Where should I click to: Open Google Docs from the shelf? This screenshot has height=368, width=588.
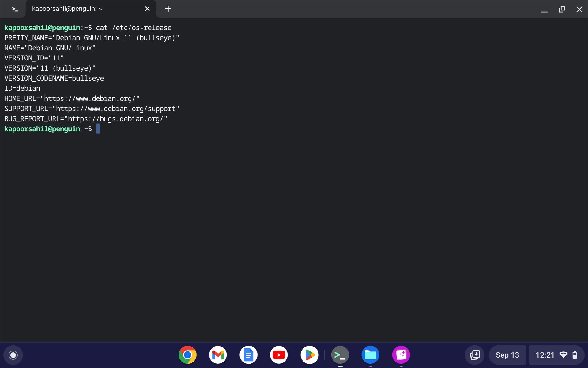(248, 355)
